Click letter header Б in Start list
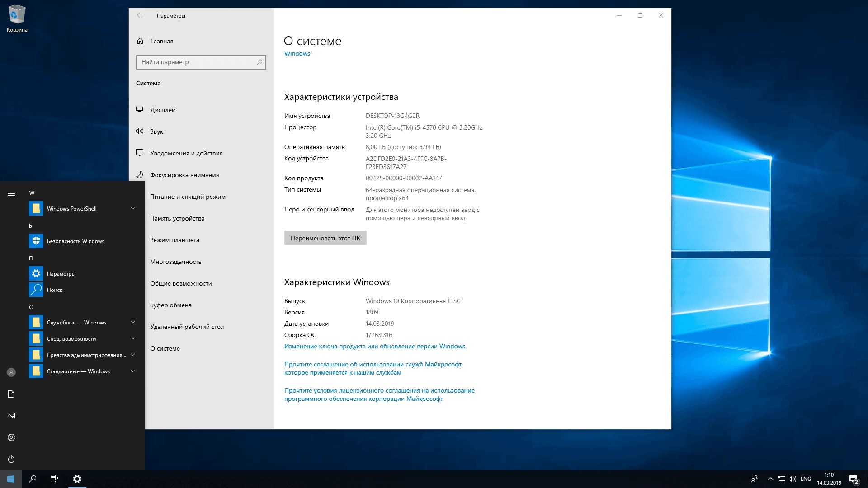This screenshot has height=488, width=868. pos(31,225)
